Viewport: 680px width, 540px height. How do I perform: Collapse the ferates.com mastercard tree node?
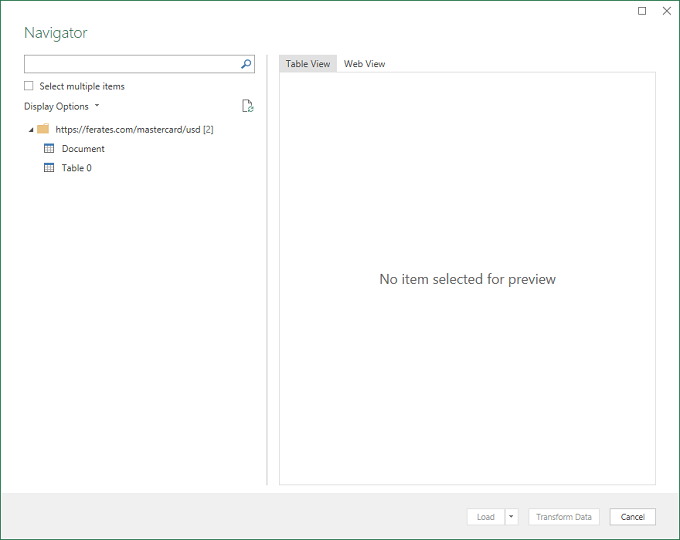tap(31, 130)
